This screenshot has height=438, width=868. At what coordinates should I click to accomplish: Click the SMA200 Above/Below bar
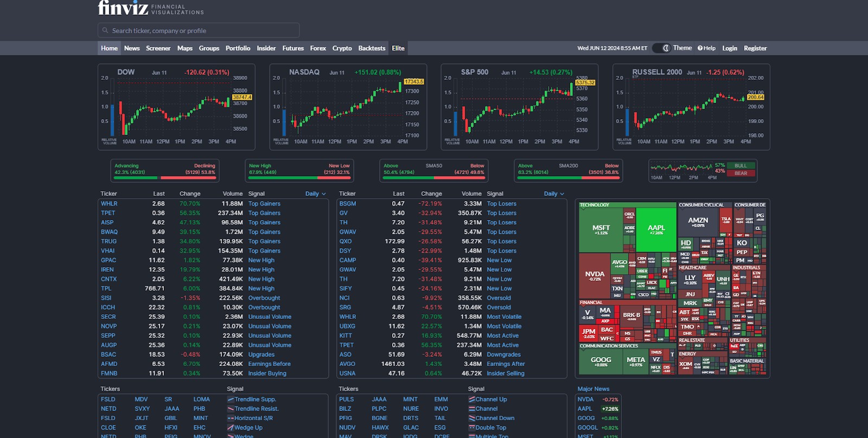coord(569,177)
